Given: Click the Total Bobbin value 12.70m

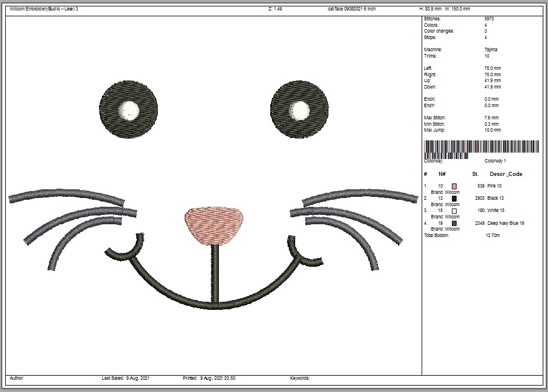Looking at the screenshot, I should pos(493,235).
